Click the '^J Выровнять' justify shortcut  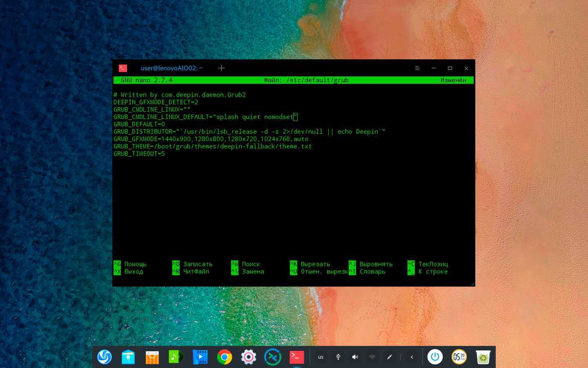pos(371,264)
